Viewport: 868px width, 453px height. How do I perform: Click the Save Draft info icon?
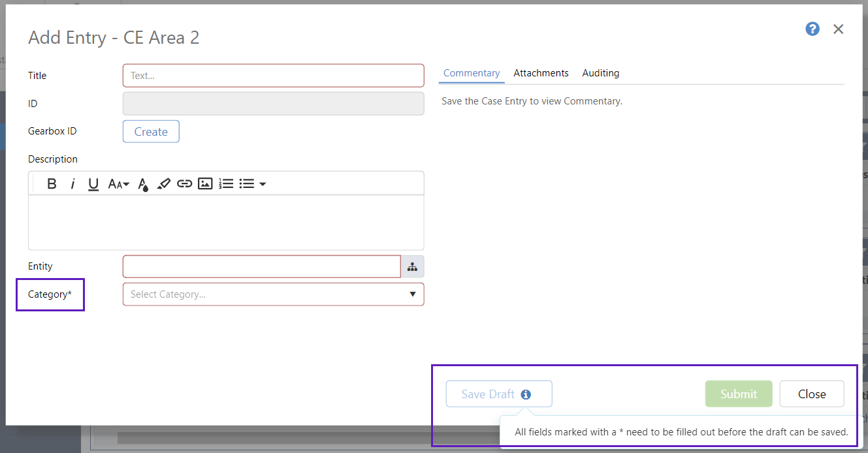tap(526, 394)
